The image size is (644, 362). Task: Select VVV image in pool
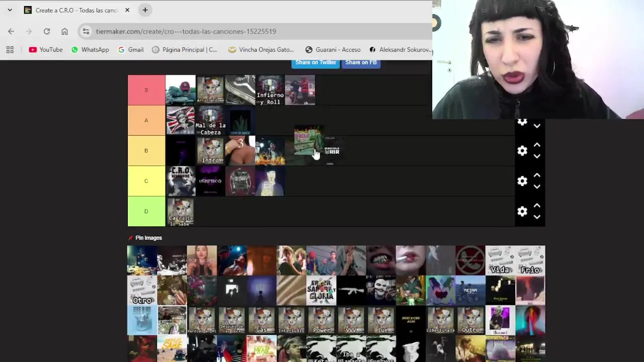[351, 320]
